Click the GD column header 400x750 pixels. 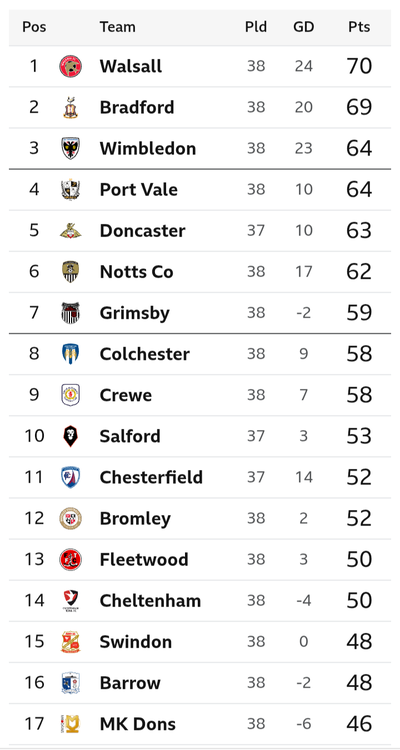pos(303,27)
